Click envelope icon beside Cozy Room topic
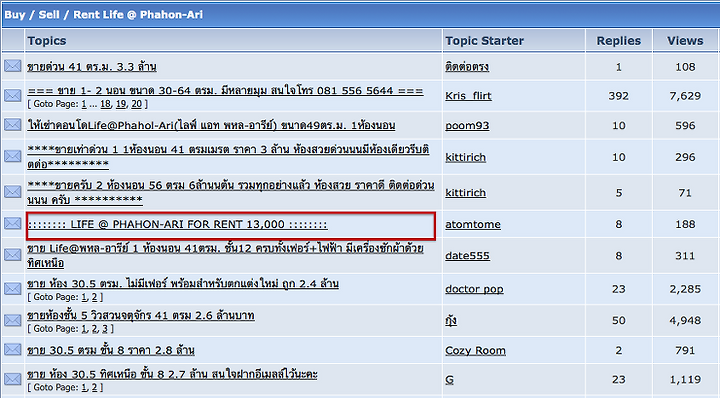The height and width of the screenshot is (398, 720). (x=12, y=349)
